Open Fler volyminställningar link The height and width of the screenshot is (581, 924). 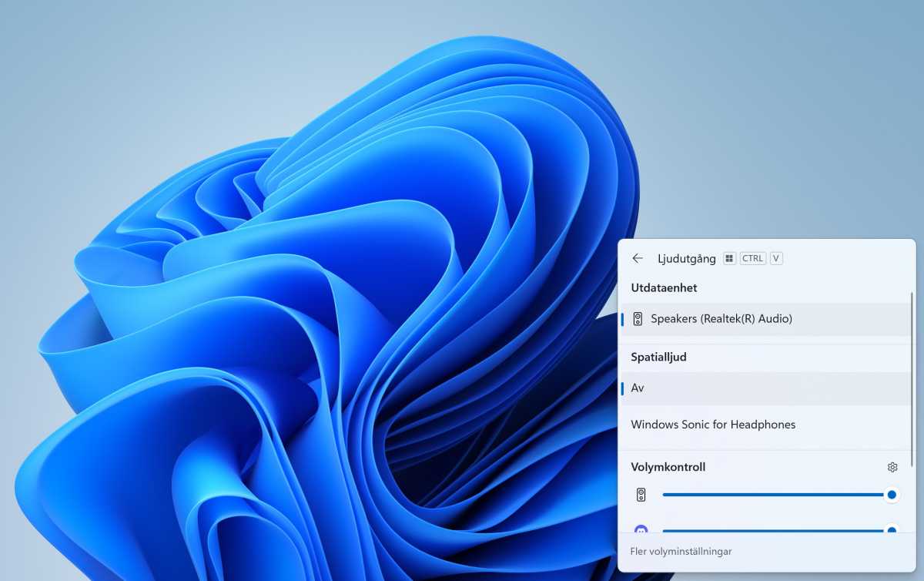click(681, 552)
